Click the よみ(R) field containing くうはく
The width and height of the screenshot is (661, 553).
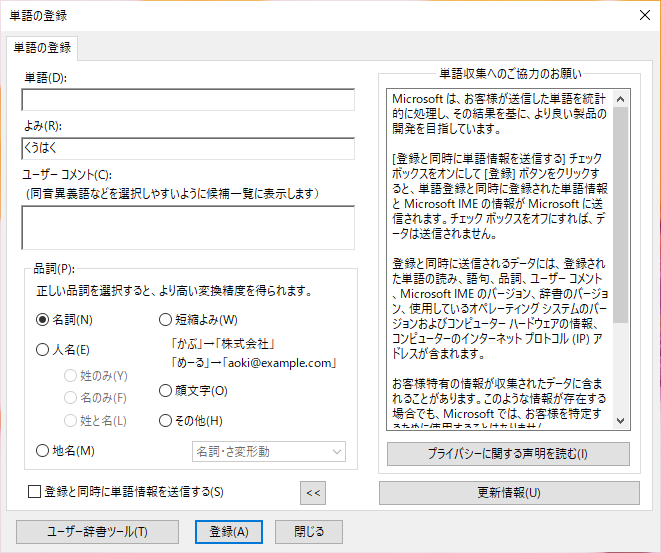(188, 149)
